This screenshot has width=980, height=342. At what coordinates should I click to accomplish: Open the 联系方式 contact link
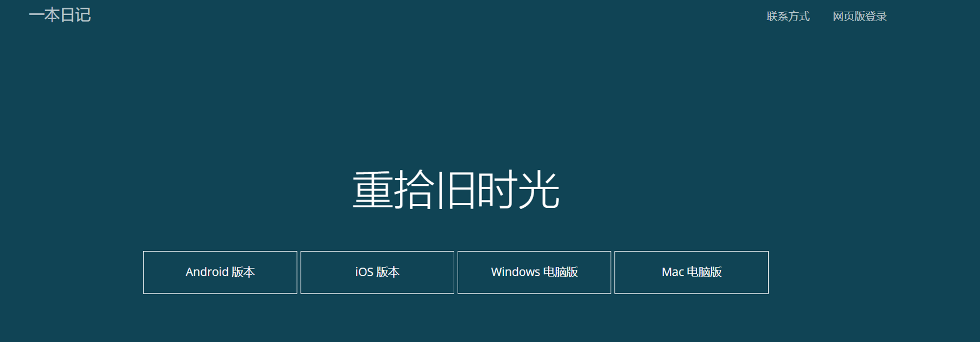tap(788, 16)
